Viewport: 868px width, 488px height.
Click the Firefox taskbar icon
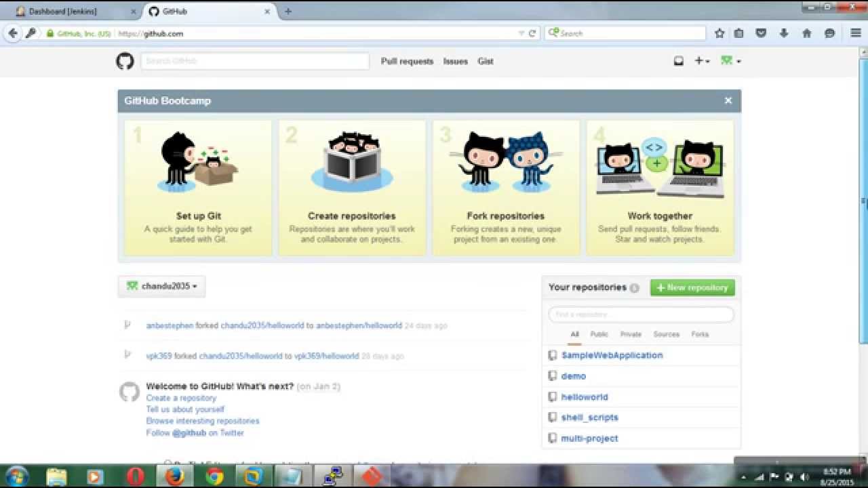(x=175, y=477)
